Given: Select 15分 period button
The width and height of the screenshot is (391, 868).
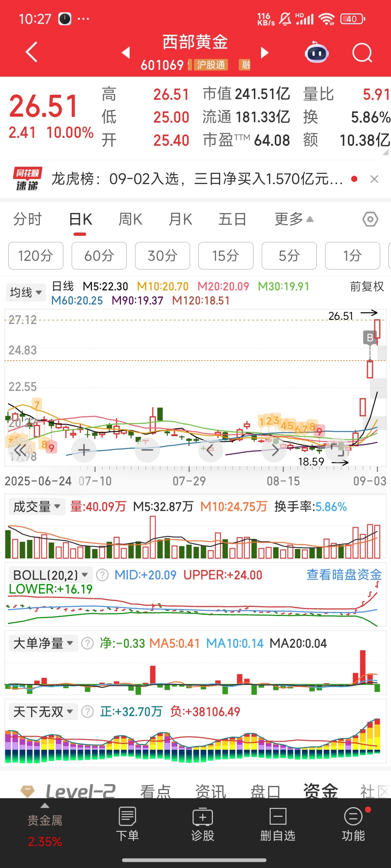Looking at the screenshot, I should 226,256.
